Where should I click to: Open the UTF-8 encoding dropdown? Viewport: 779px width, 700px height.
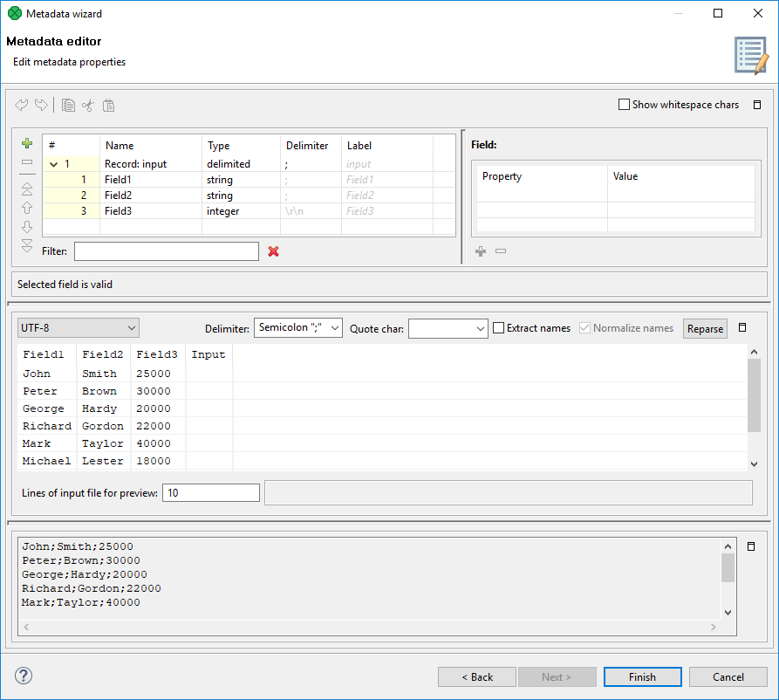(79, 328)
